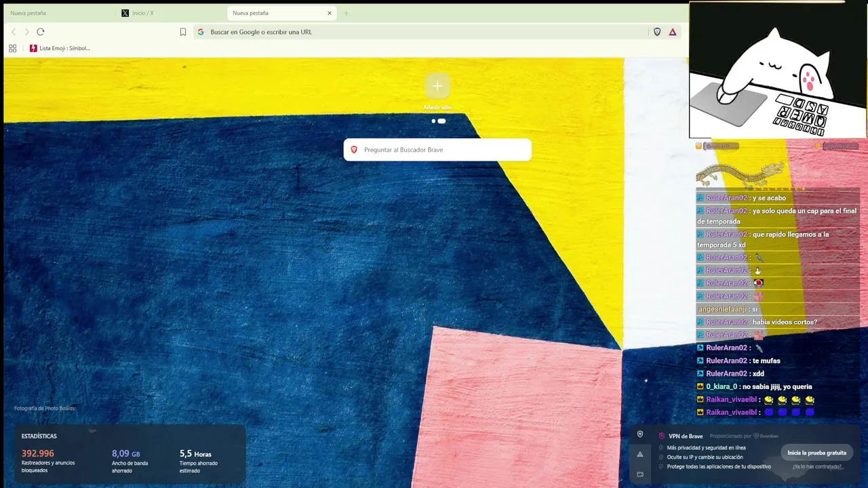The height and width of the screenshot is (488, 868).
Task: Select the first top-sites page dot
Action: pos(433,121)
